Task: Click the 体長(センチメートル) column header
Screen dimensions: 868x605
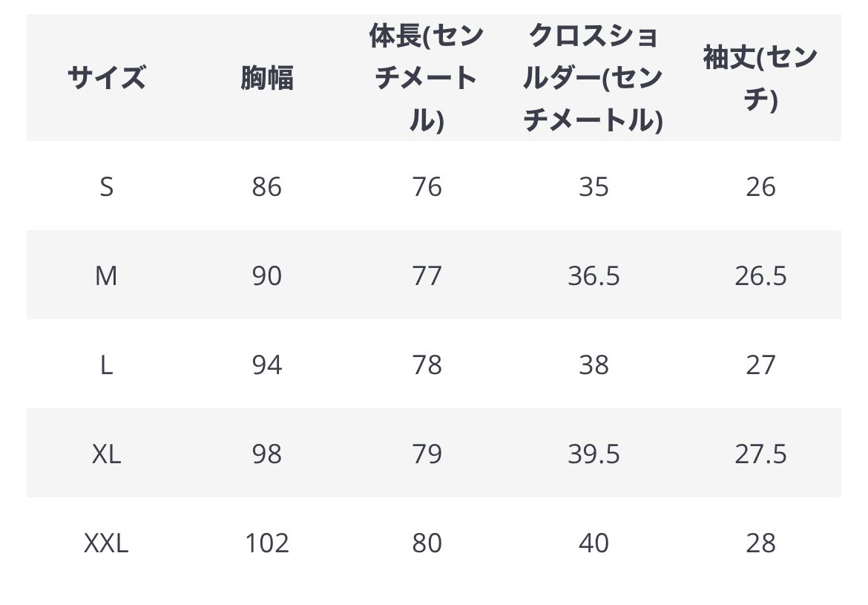Action: pos(427,77)
